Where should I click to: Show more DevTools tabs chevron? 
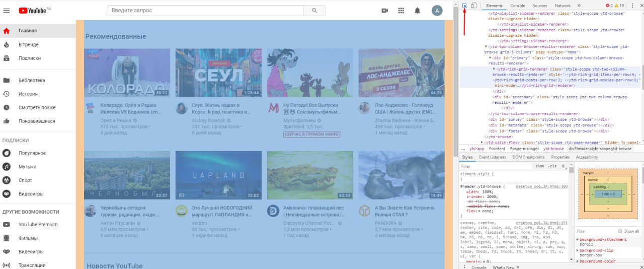click(579, 6)
